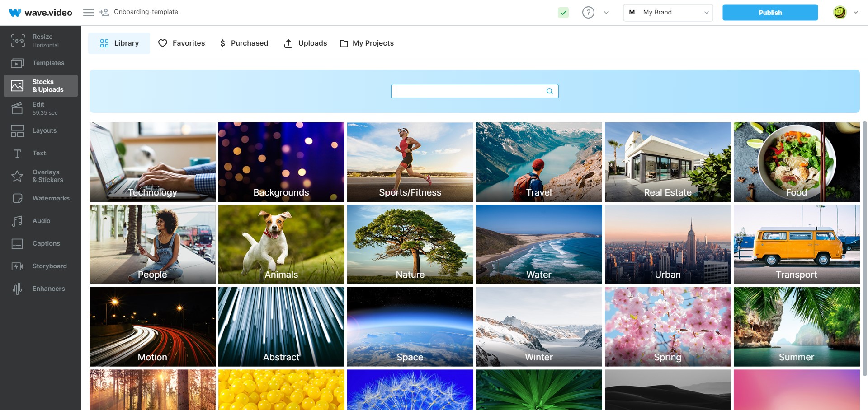Screen dimensions: 868x410
Task: Open the Motion category thumbnail
Action: (x=152, y=327)
